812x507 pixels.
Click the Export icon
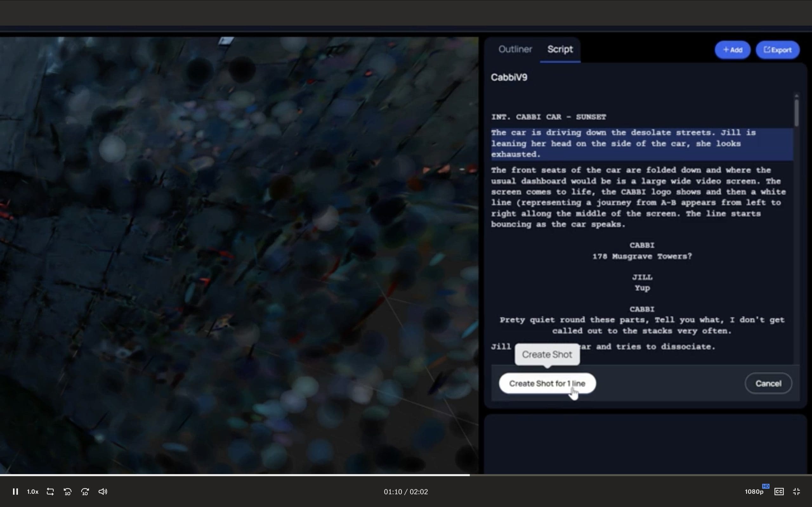pos(768,50)
